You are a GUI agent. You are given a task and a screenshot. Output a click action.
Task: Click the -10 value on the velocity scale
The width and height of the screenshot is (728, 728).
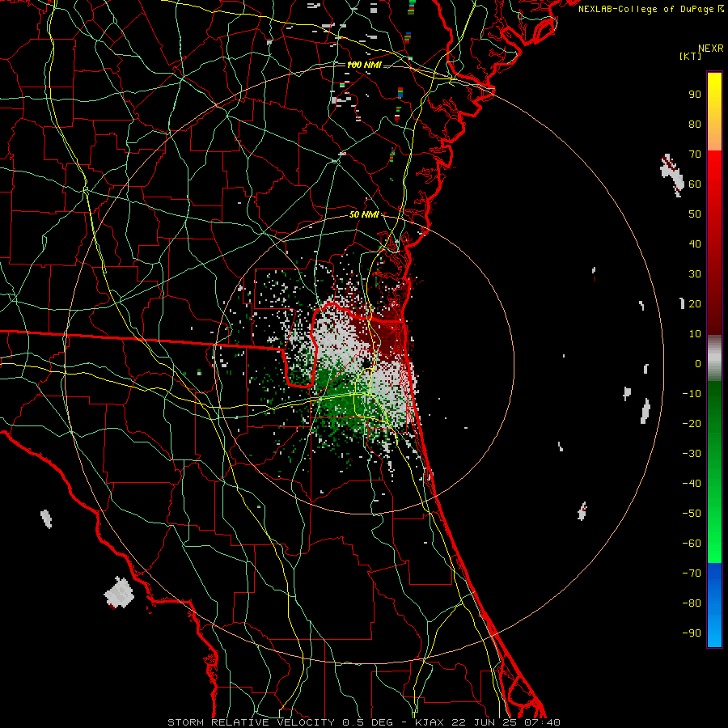tap(692, 394)
